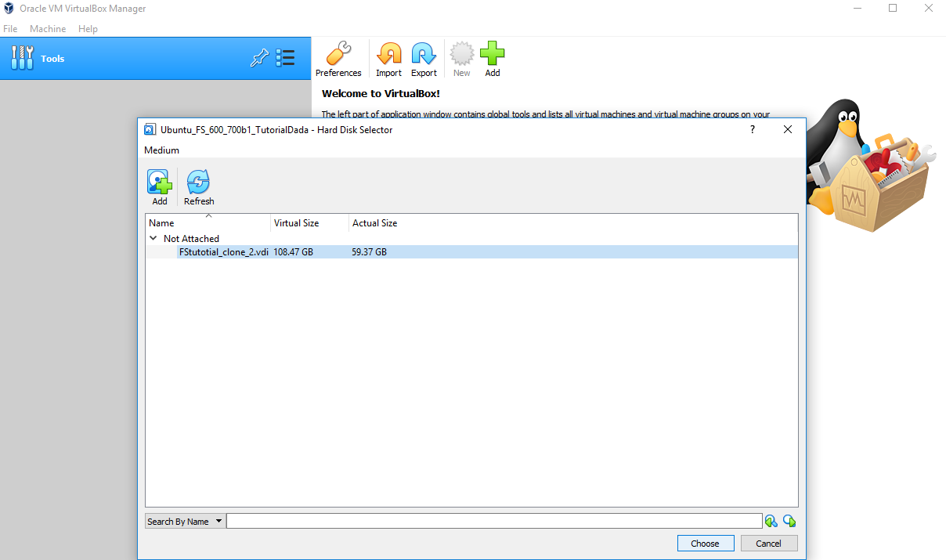Open the Tools list menu icon
Viewport: 946px width, 560px height.
click(x=286, y=58)
